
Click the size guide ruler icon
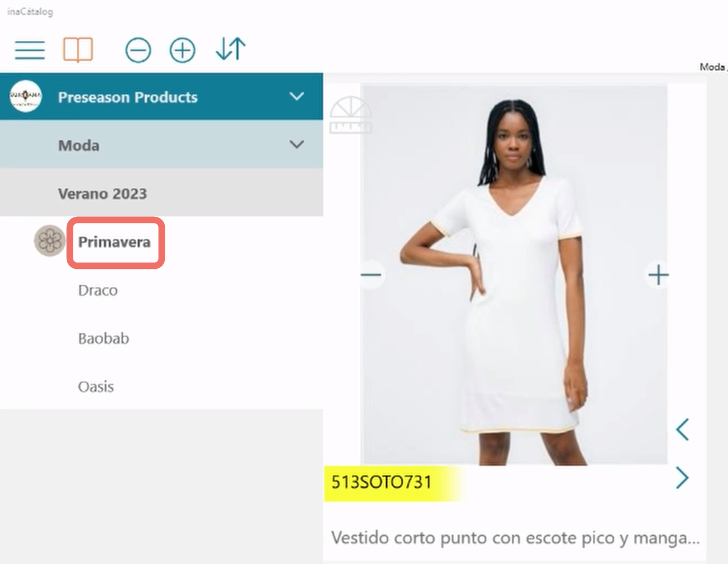(x=351, y=115)
